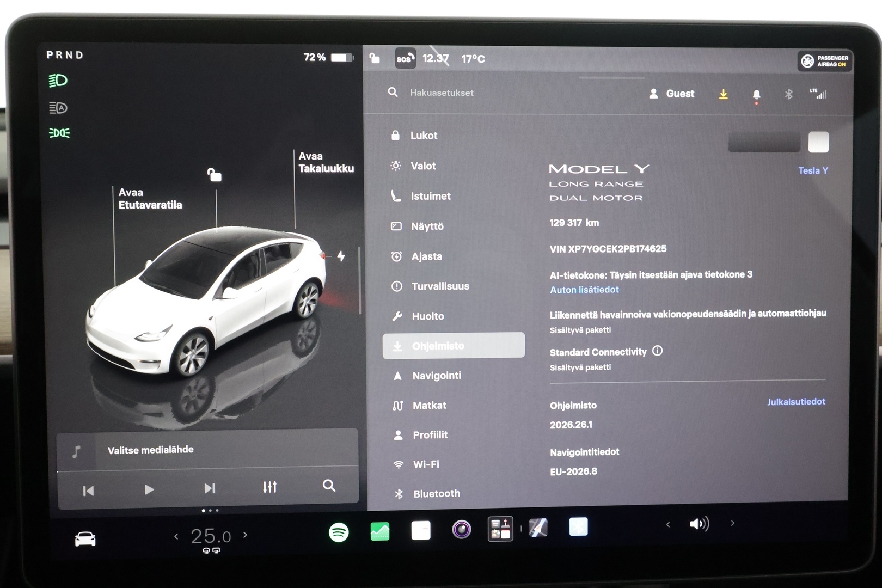The image size is (882, 588).
Task: Click the Tesla Y vehicle name link
Action: click(x=813, y=170)
